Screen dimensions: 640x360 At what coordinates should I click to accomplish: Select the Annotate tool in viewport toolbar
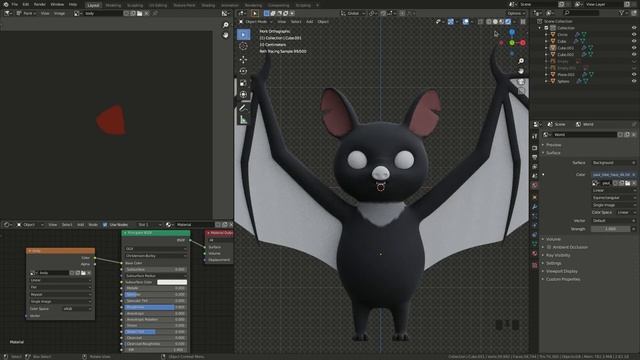click(x=243, y=108)
